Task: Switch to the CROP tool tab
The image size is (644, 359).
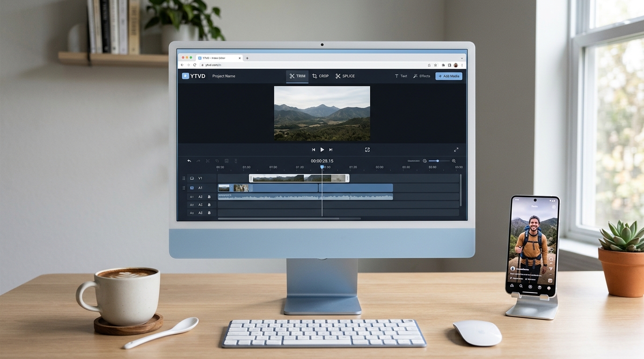Action: tap(321, 76)
